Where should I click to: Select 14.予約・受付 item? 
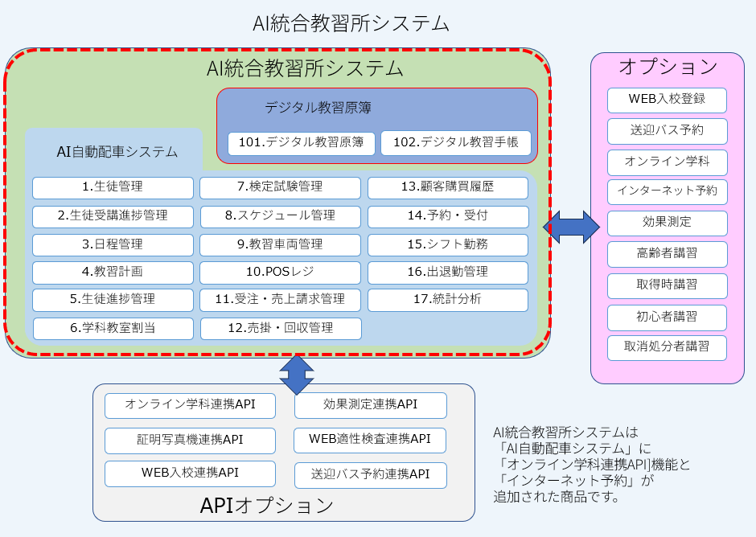tap(447, 216)
